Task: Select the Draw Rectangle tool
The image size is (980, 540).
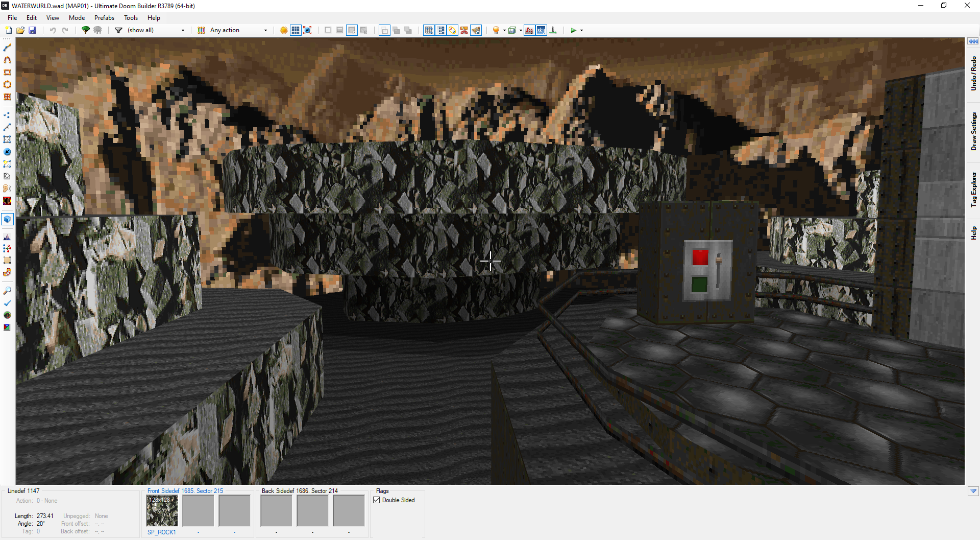Action: pos(7,72)
